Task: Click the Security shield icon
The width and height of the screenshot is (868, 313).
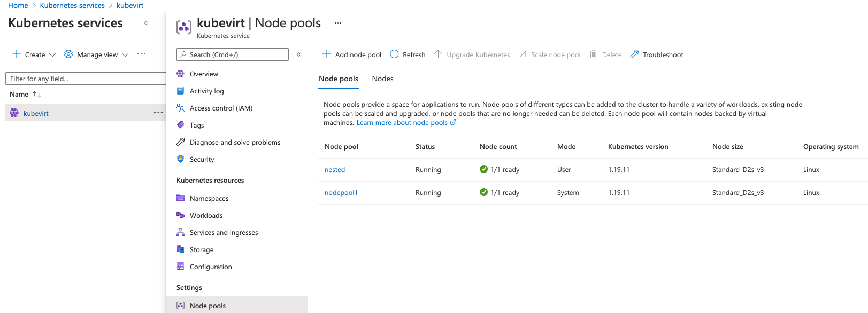Action: (x=181, y=159)
